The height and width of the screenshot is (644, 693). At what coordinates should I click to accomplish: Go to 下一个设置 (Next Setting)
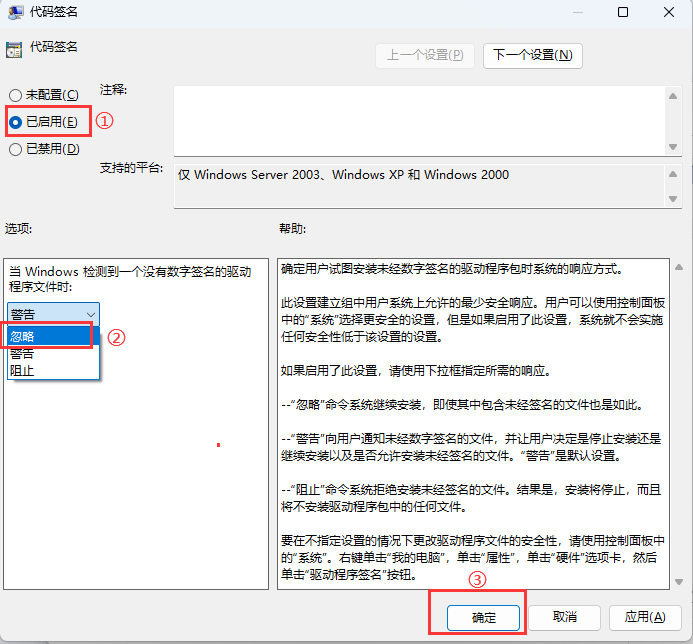click(x=532, y=55)
